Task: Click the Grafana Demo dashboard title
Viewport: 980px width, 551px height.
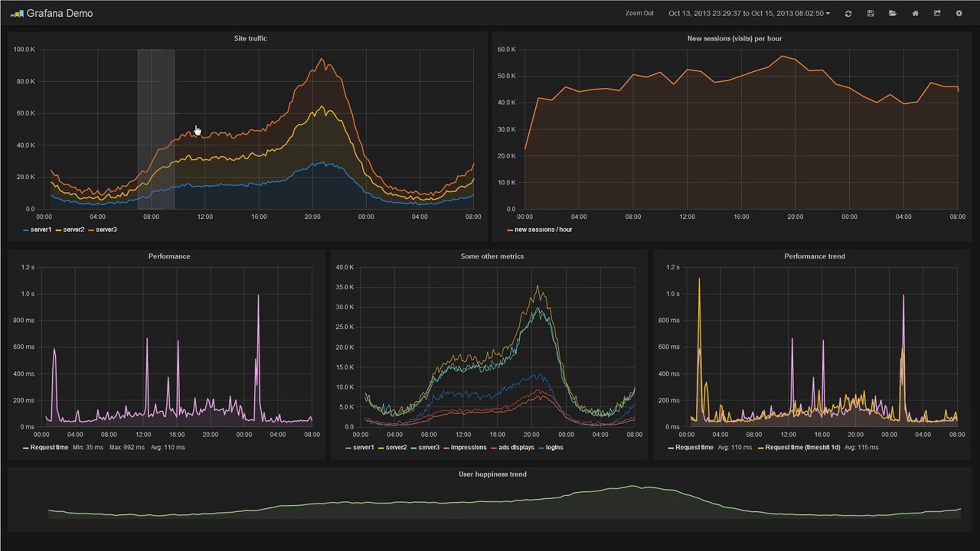Action: click(60, 13)
